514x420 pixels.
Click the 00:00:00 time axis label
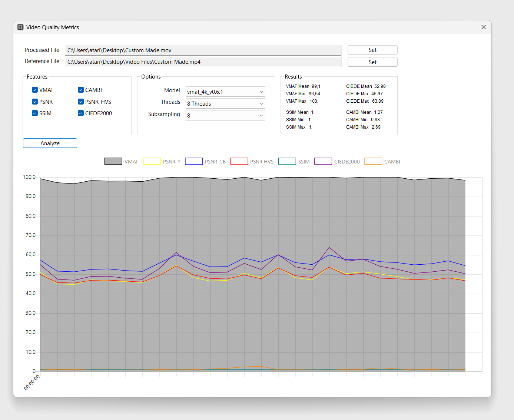tap(32, 382)
